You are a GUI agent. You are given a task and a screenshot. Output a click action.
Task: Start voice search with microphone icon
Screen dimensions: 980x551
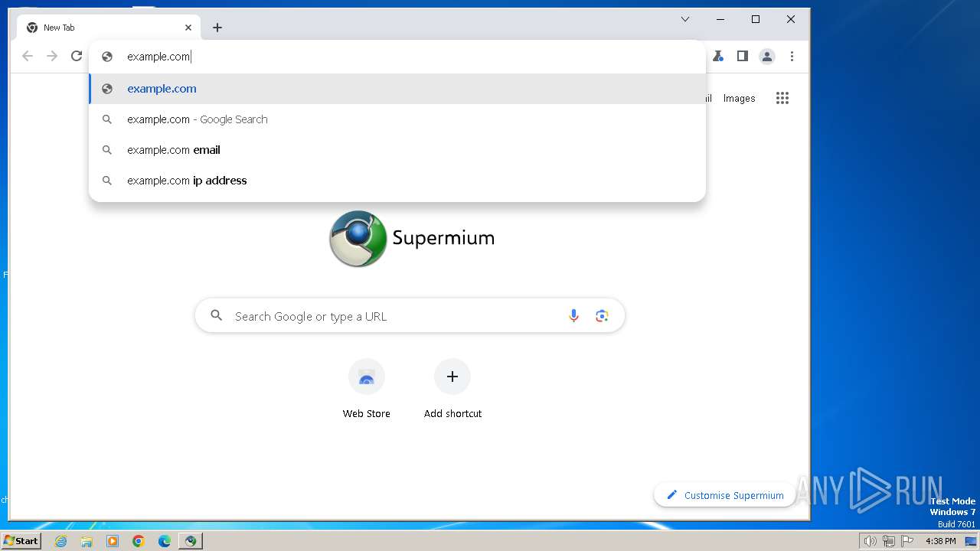click(573, 316)
